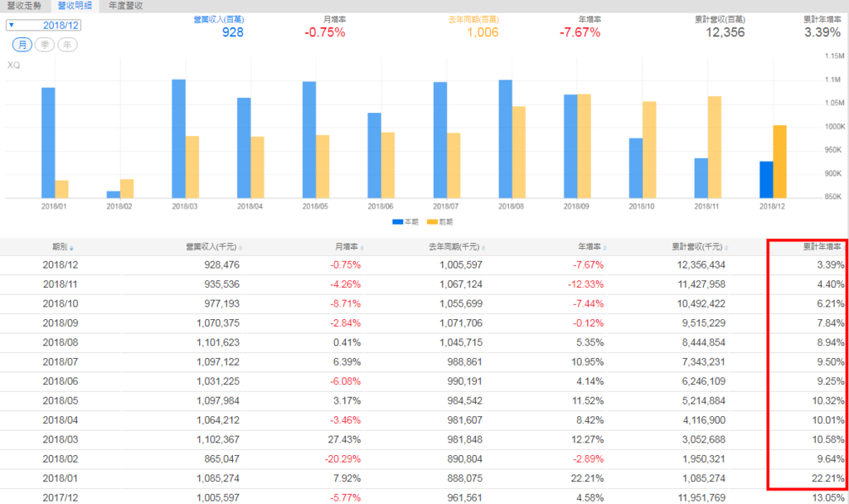Click the cumulative revenue cell 5,214,884
Image resolution: width=849 pixels, height=504 pixels.
click(x=703, y=401)
